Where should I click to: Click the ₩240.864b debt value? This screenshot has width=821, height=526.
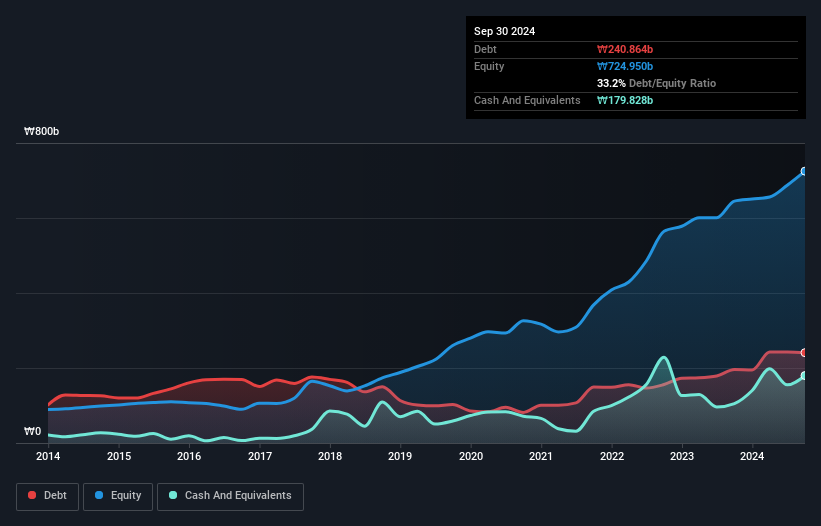[x=625, y=49]
